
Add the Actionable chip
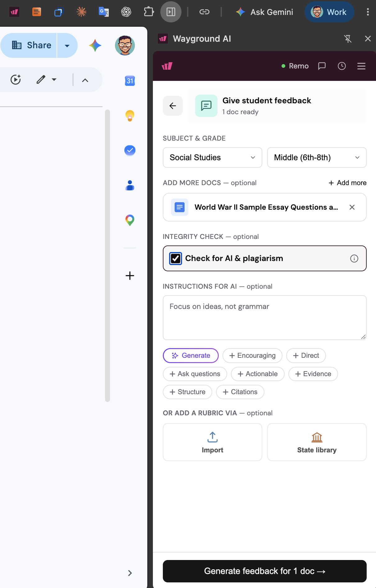tap(258, 374)
